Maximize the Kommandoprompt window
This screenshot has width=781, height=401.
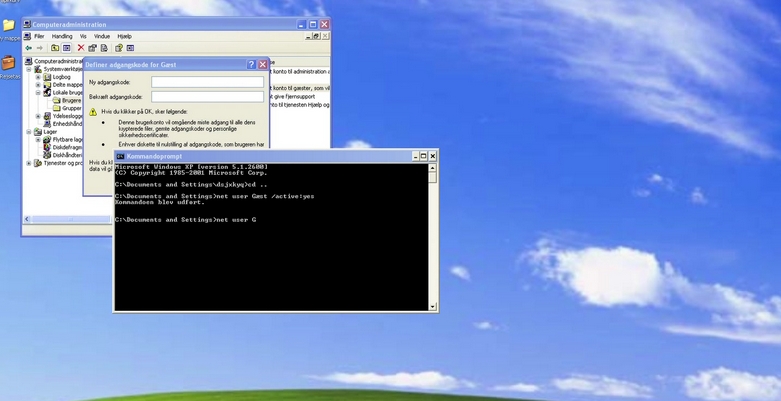pos(423,156)
